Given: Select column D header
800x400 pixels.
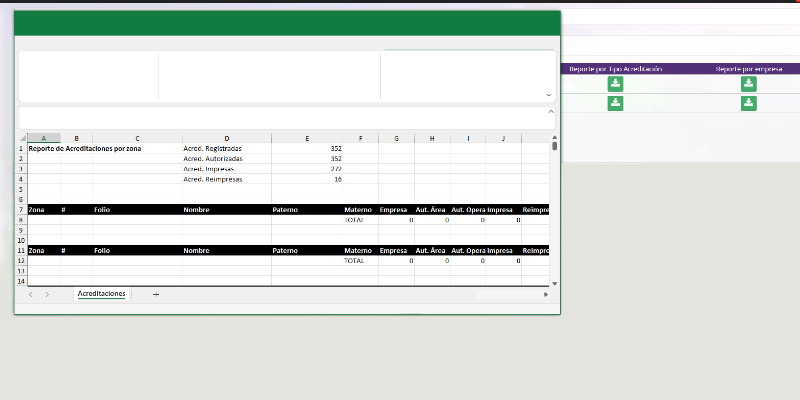Looking at the screenshot, I should point(227,138).
